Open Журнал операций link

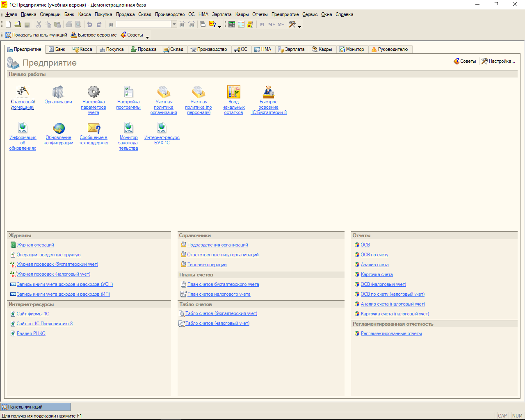tap(35, 245)
